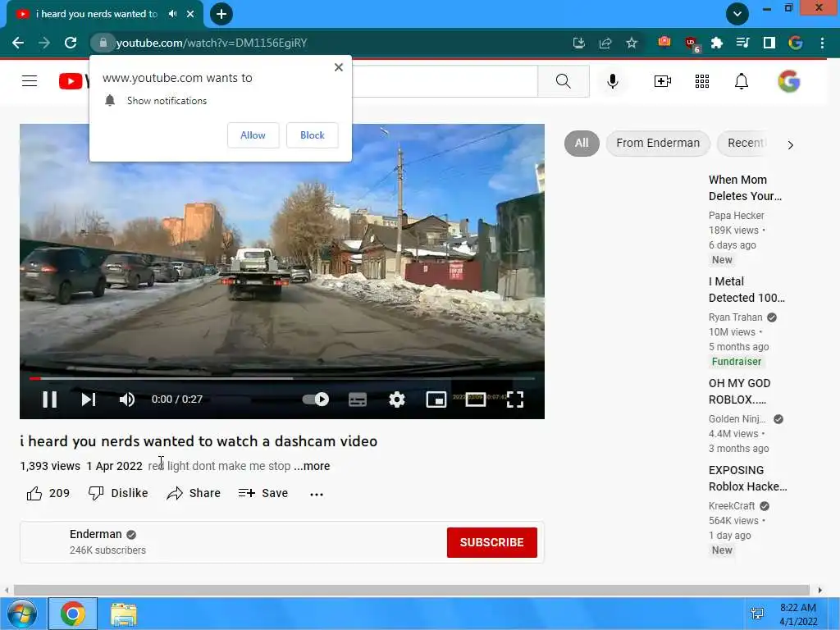Mute the video volume
The width and height of the screenshot is (840, 630).
127,399
